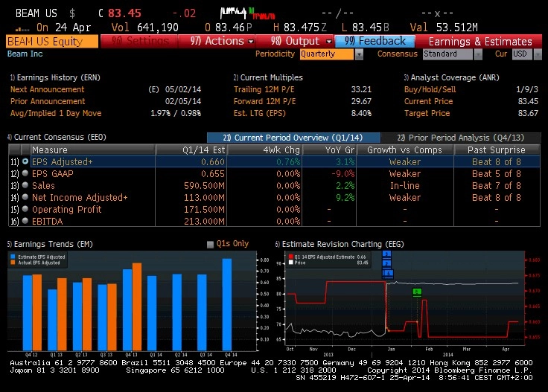548x392 pixels.
Task: Open the Periodicity Quarterly dropdown arrow
Action: [359, 54]
